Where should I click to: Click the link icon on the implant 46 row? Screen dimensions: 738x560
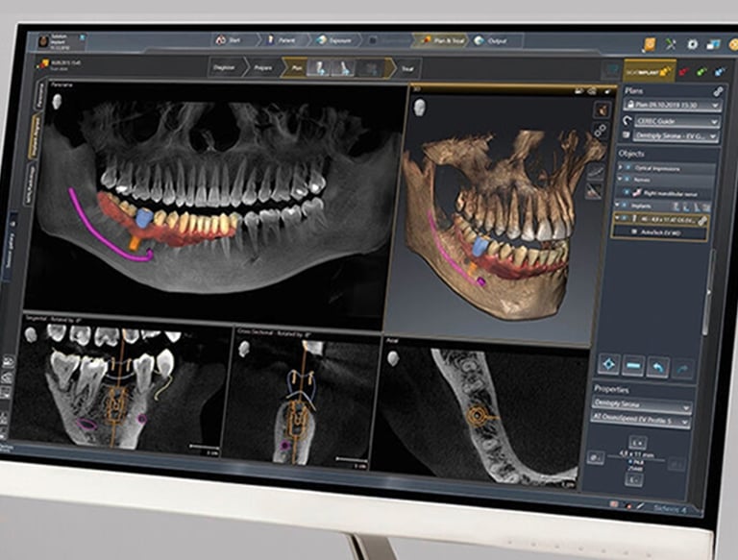(702, 220)
